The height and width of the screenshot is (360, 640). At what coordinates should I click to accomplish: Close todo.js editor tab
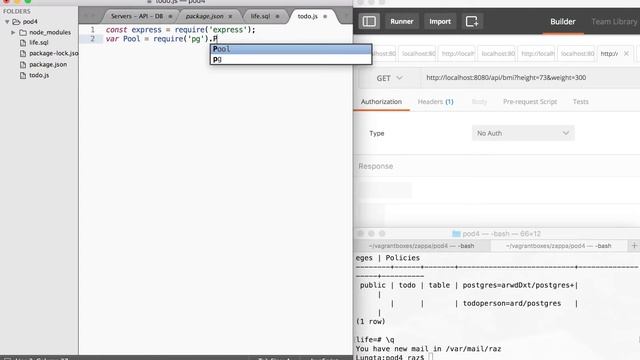click(325, 17)
